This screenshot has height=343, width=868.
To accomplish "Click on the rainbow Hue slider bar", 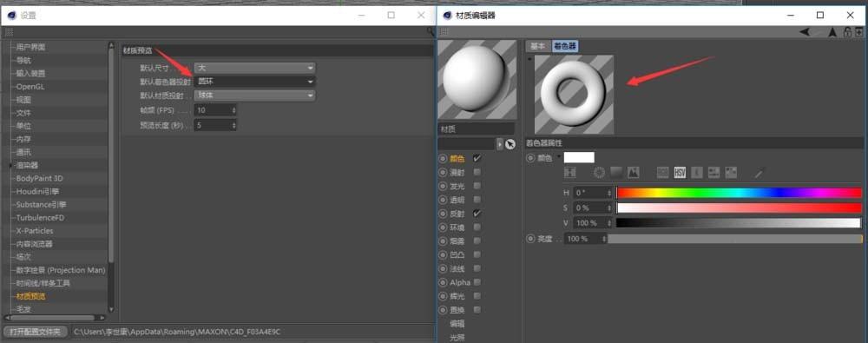I will point(739,193).
